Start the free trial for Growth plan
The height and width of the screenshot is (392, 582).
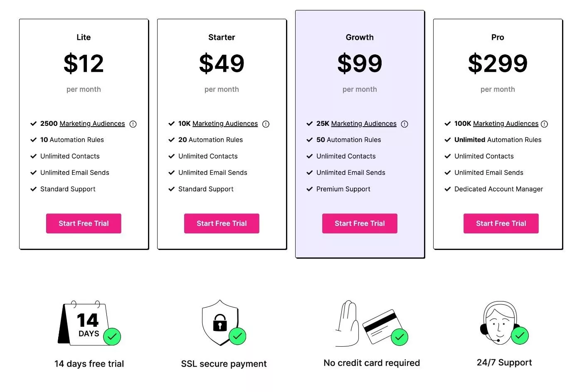coord(360,223)
